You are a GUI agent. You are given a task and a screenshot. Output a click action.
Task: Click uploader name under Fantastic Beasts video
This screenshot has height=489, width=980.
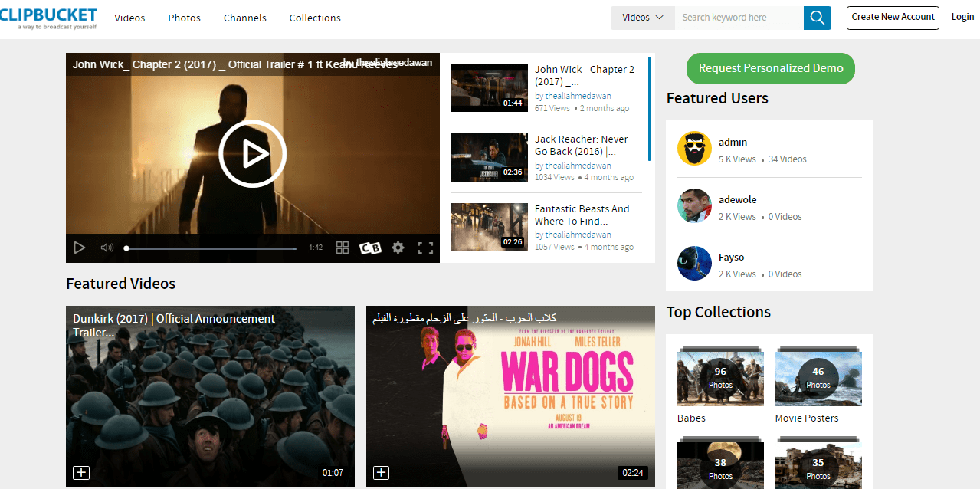coord(578,235)
